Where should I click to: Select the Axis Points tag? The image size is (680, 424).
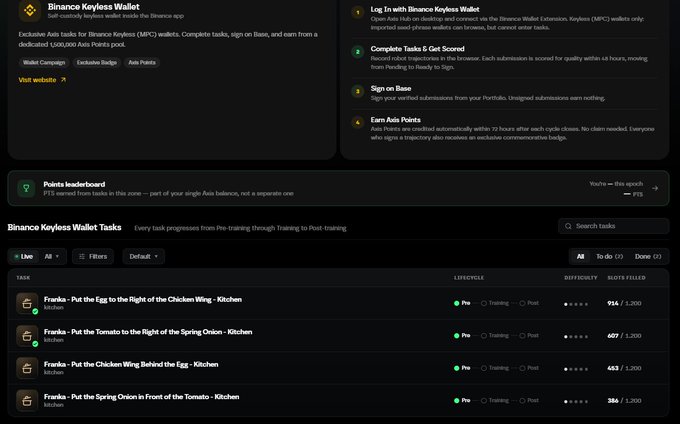(142, 62)
